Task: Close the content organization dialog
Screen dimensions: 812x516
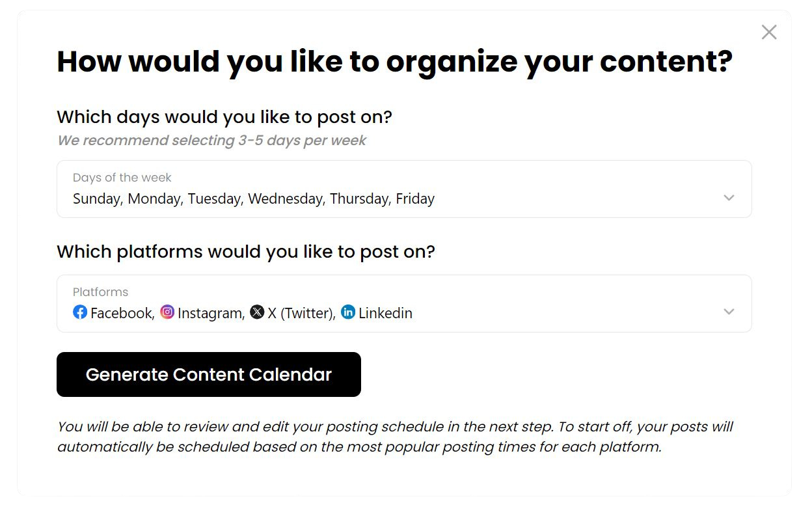Action: coord(769,32)
